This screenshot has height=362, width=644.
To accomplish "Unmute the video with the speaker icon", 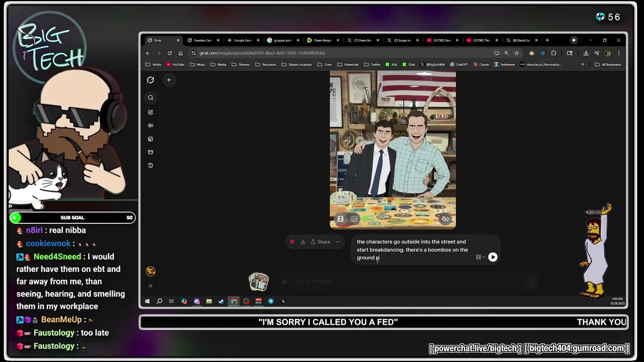I will [x=445, y=219].
